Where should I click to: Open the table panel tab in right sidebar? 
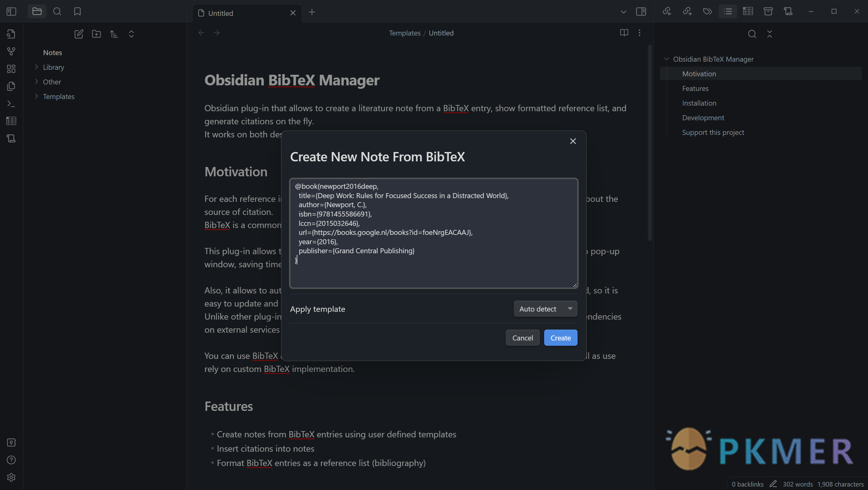click(x=748, y=12)
